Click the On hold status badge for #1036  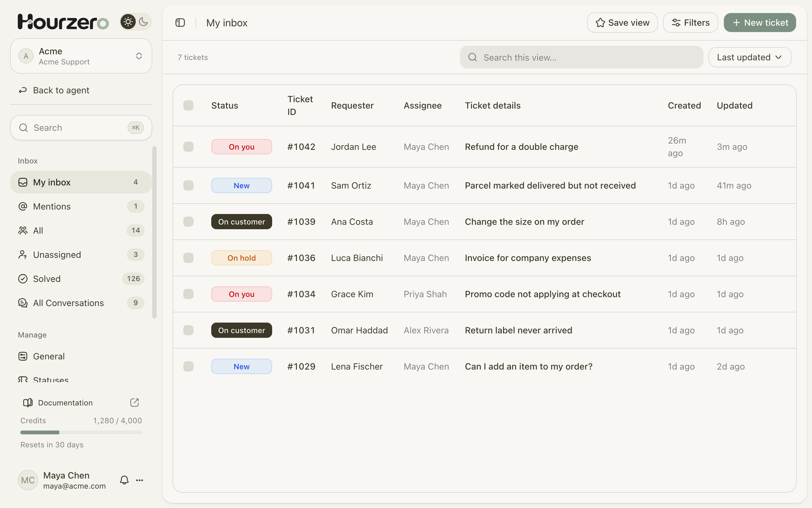242,258
